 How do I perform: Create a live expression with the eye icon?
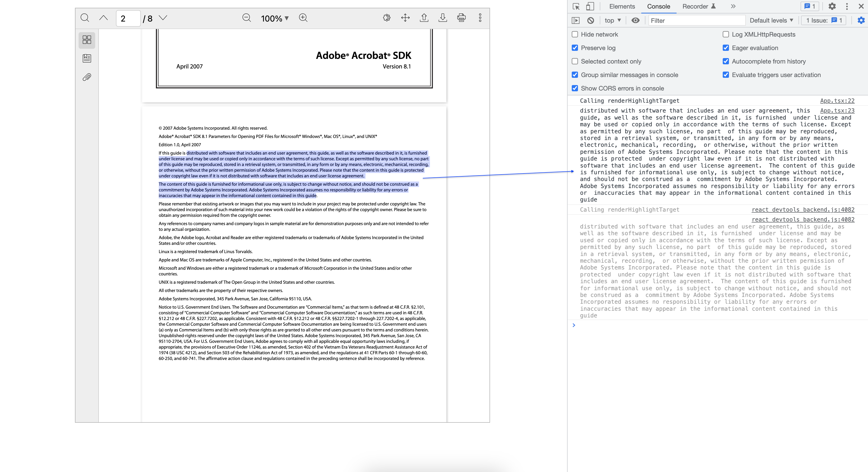click(636, 20)
